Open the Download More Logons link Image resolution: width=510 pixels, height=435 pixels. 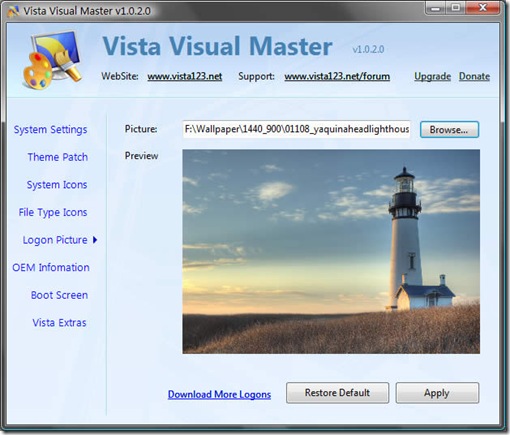point(219,394)
